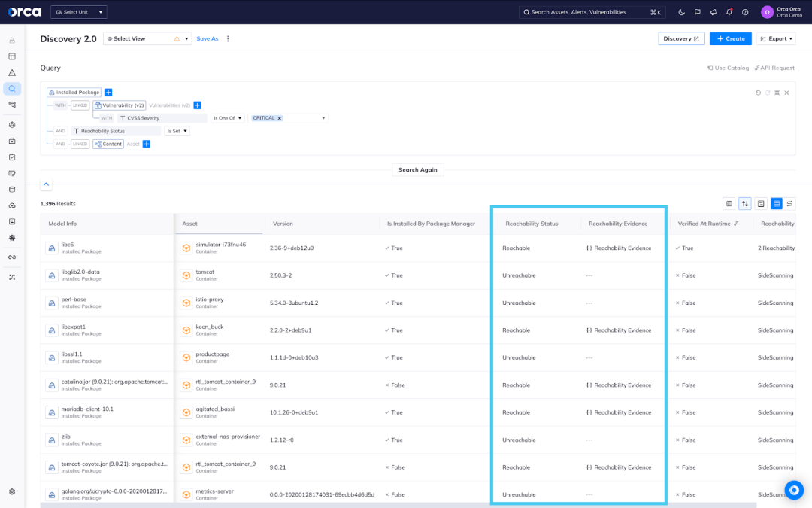This screenshot has width=812, height=508.
Task: Open the infinity icon in sidebar
Action: tap(12, 257)
